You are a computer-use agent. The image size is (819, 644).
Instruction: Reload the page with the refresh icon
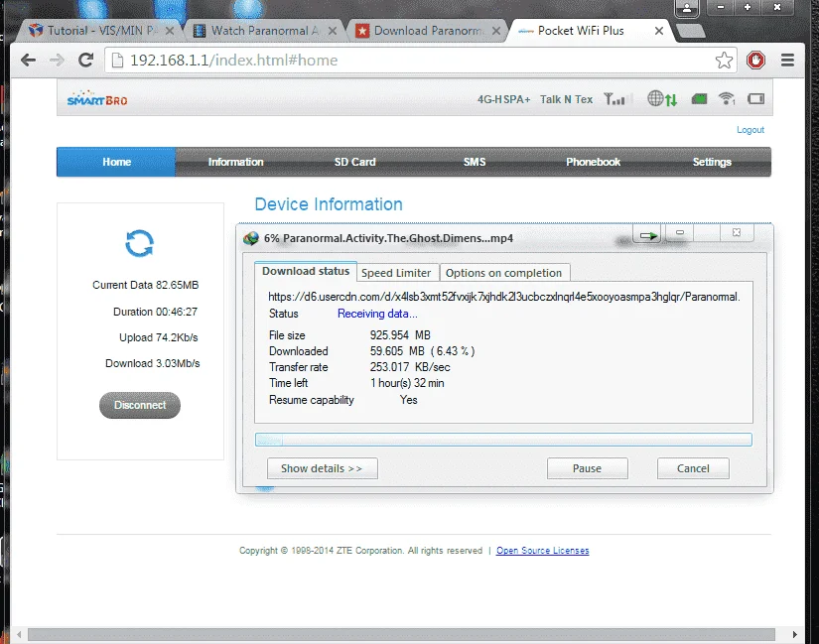(85, 61)
